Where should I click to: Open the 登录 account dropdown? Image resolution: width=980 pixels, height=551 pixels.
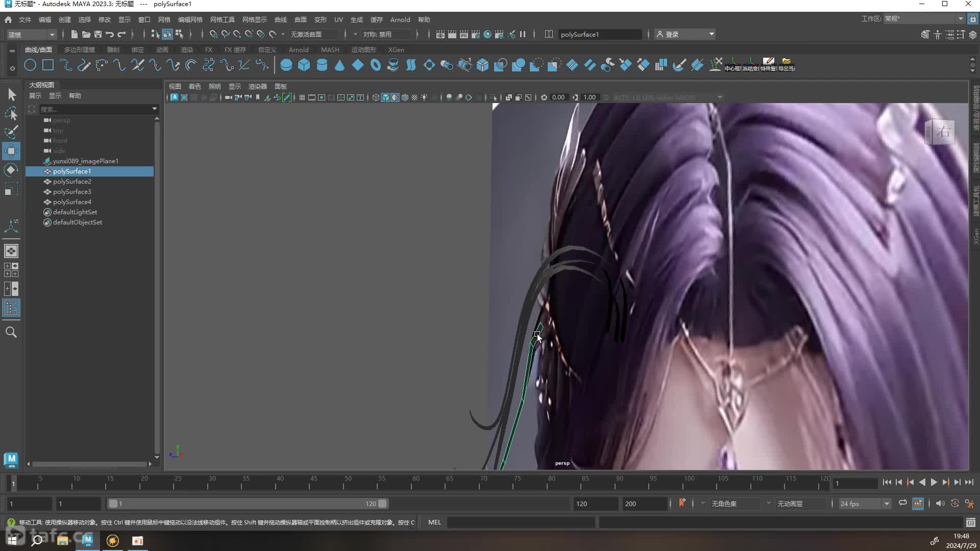685,34
